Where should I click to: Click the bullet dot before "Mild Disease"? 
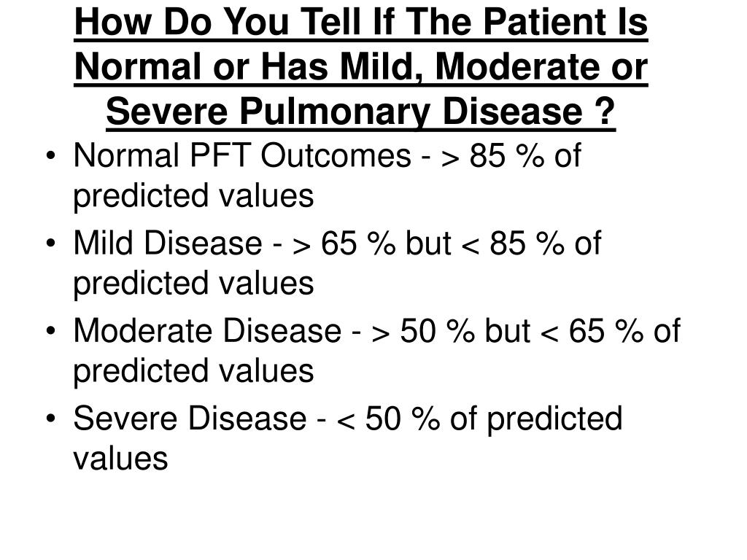point(51,244)
